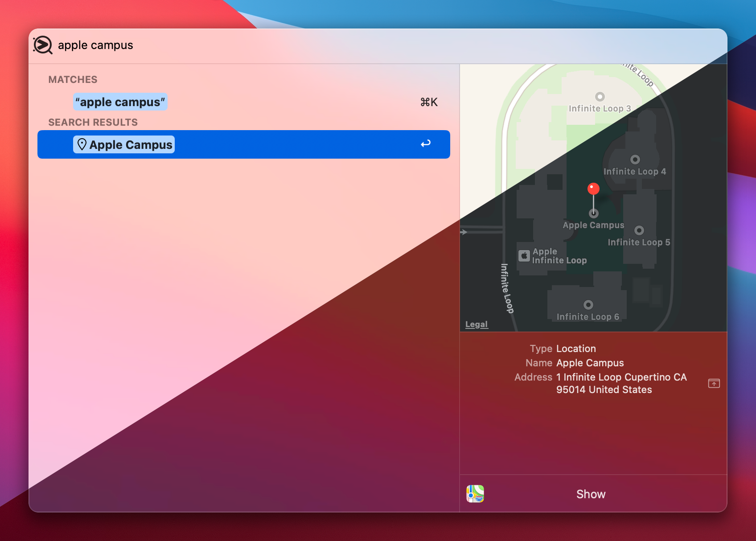The image size is (756, 541).
Task: Select the "apple campus" quoted match
Action: [120, 102]
